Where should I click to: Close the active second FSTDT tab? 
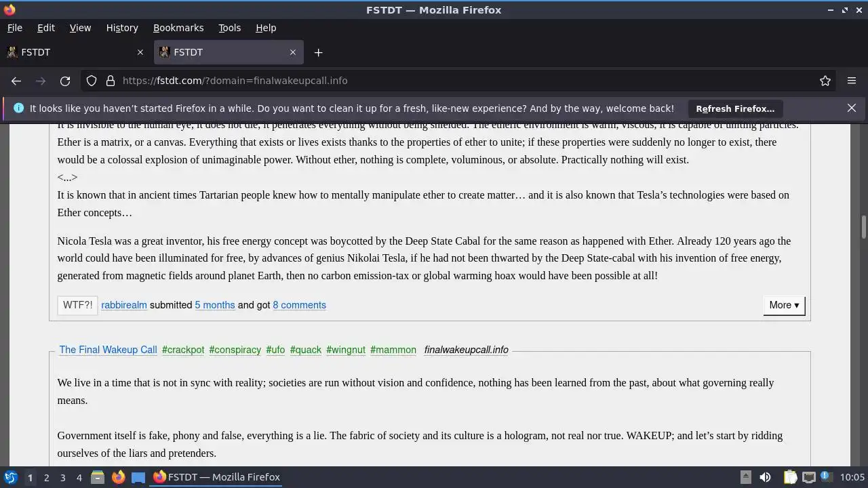[293, 52]
